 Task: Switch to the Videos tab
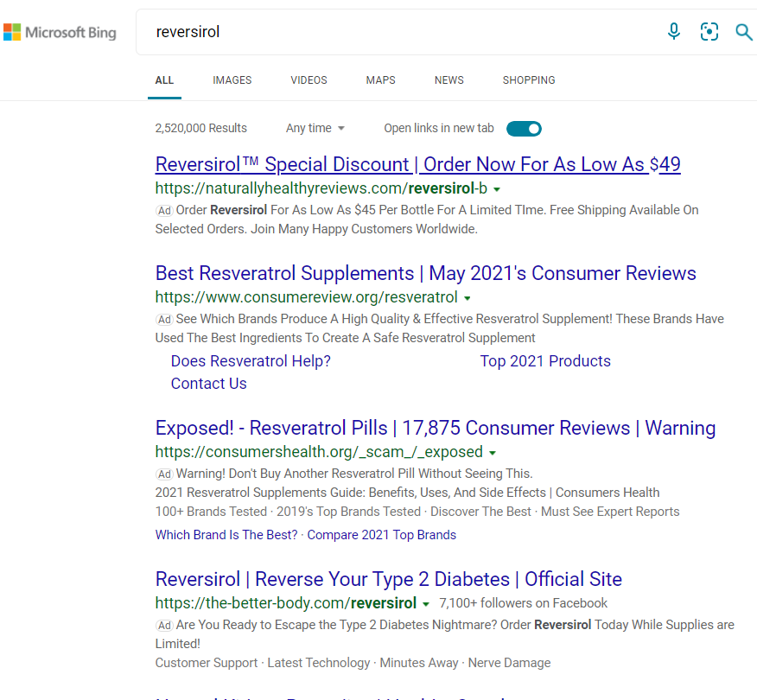tap(309, 80)
